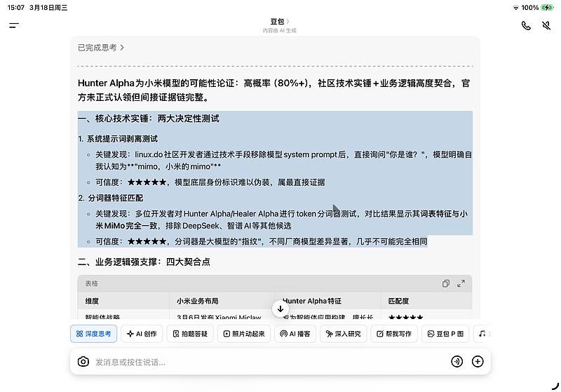Toggle the muted speaker icon
Image resolution: width=561 pixels, height=392 pixels.
point(546,26)
